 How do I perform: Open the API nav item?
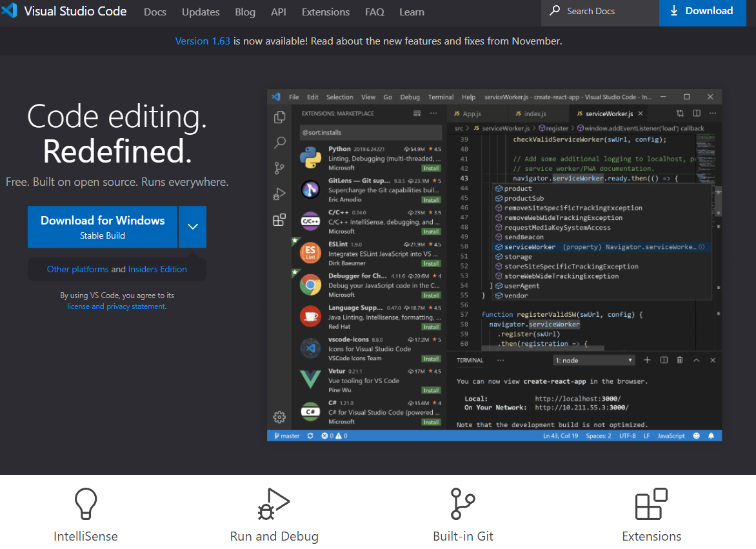pos(279,12)
